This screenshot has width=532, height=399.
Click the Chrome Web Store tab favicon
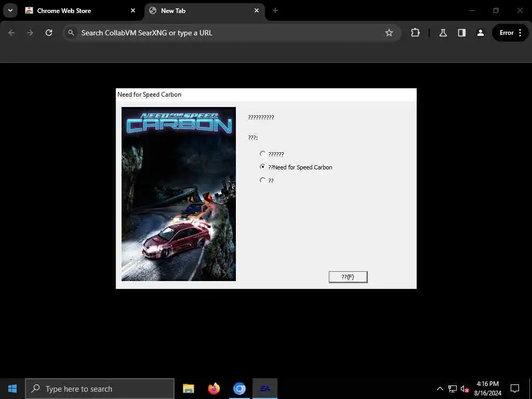(x=29, y=10)
